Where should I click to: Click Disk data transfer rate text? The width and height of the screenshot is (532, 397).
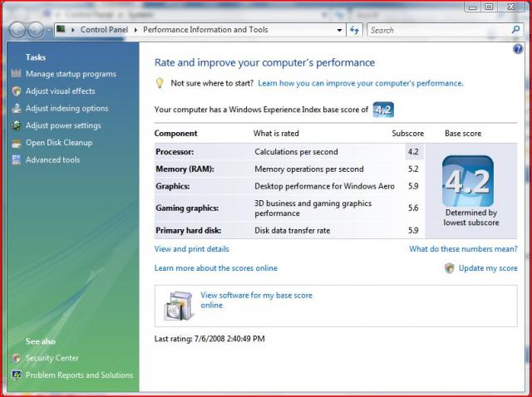point(292,230)
